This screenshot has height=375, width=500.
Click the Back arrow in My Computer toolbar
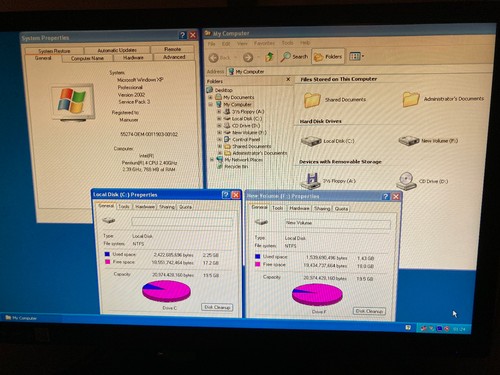[214, 58]
